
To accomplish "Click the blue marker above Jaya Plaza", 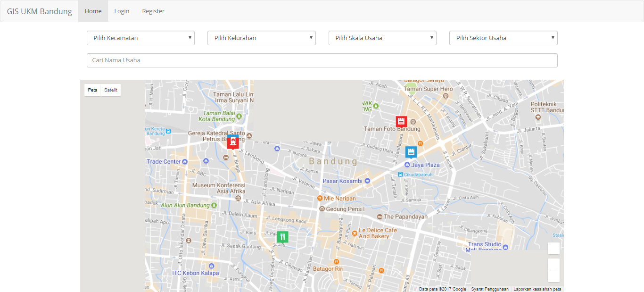I will click(411, 152).
